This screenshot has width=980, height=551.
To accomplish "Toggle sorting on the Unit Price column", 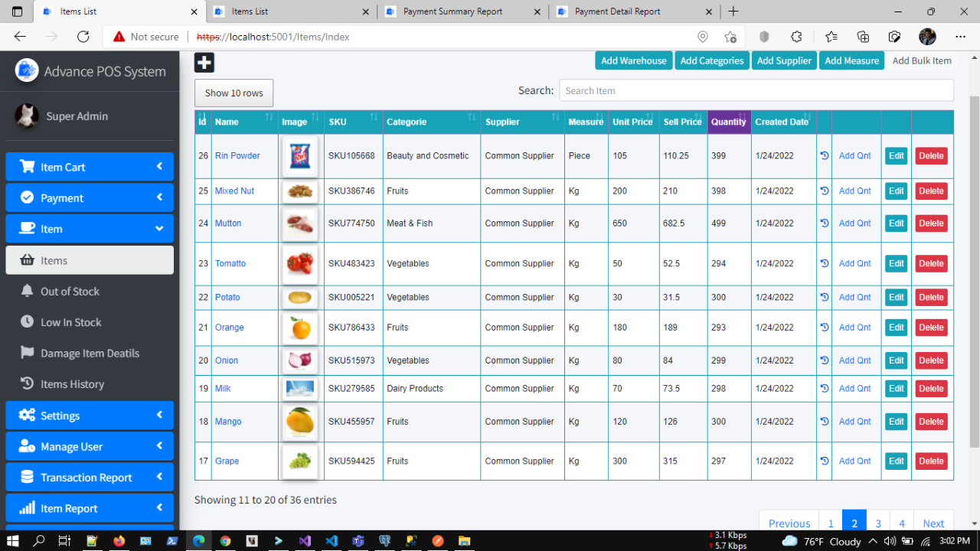I will tap(651, 117).
